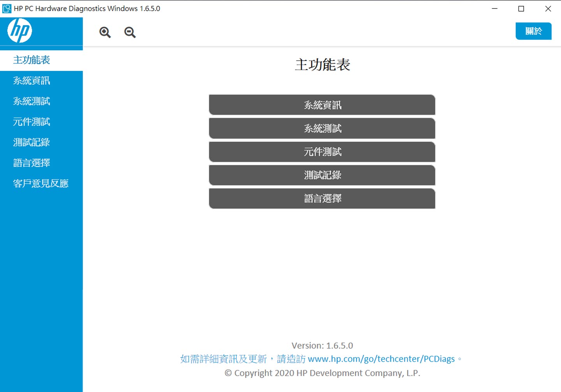Open 系統測試 from the sidebar
The height and width of the screenshot is (392, 561).
pos(31,101)
